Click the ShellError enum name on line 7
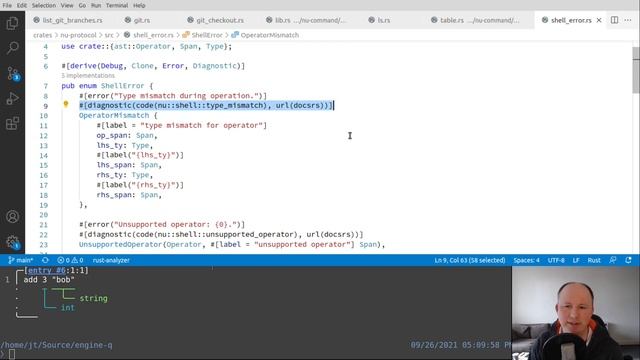This screenshot has width=640, height=360. pyautogui.click(x=122, y=86)
